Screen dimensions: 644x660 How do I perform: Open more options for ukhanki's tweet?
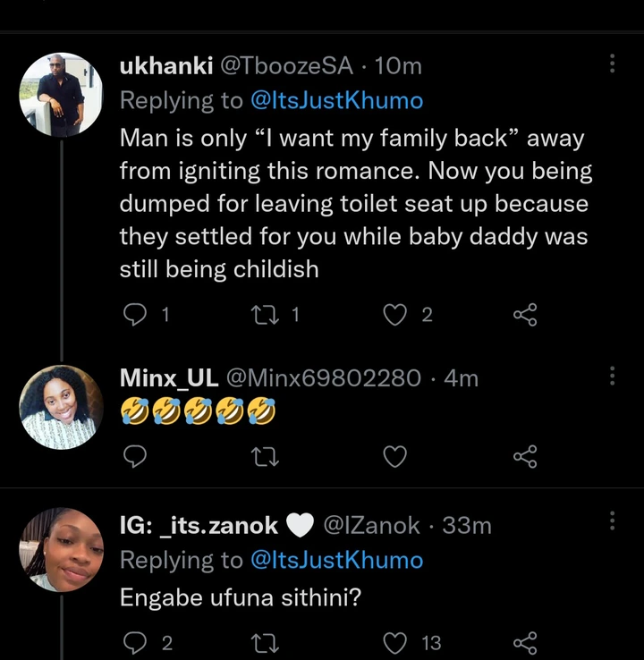coord(612,64)
